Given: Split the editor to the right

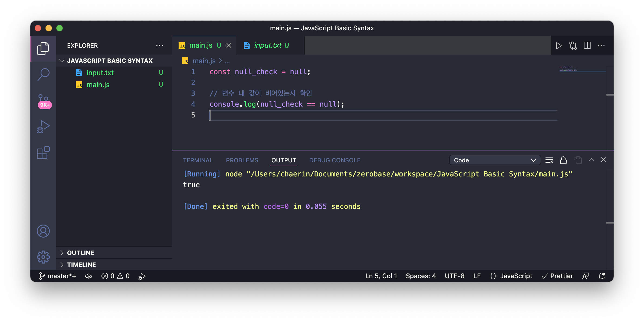Looking at the screenshot, I should click(x=587, y=45).
